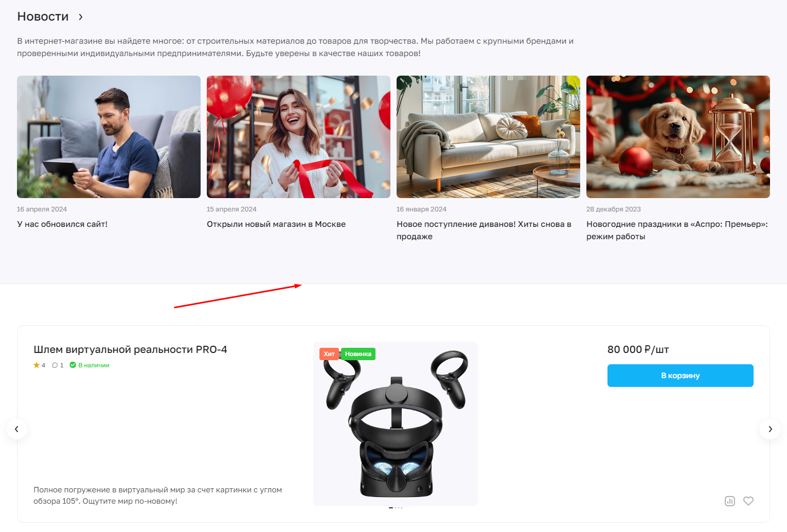
Task: Click the puppy with hourglass thumbnail
Action: 678,137
